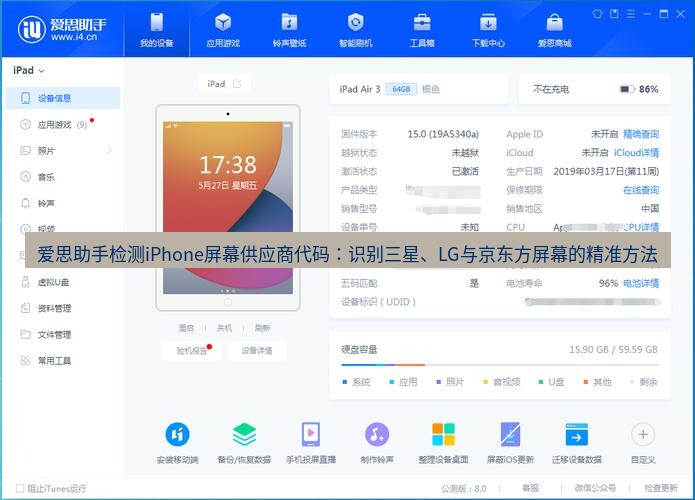The height and width of the screenshot is (500, 695).
Task: Click the 在线查询 warranty link
Action: tap(641, 190)
